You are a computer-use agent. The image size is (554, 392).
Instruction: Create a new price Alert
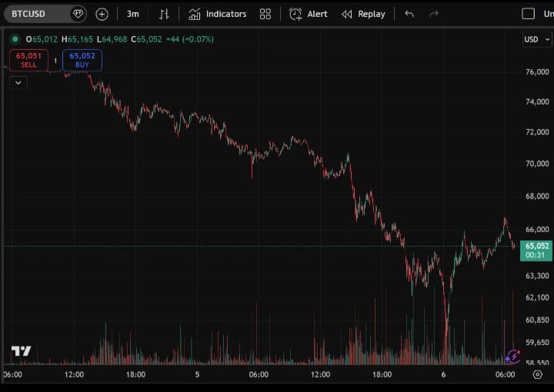click(x=309, y=14)
